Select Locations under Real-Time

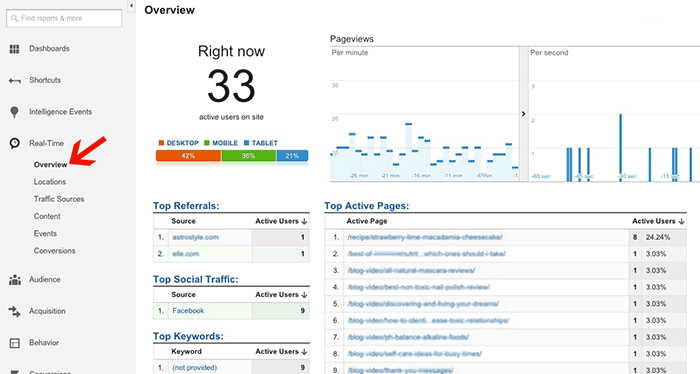50,182
